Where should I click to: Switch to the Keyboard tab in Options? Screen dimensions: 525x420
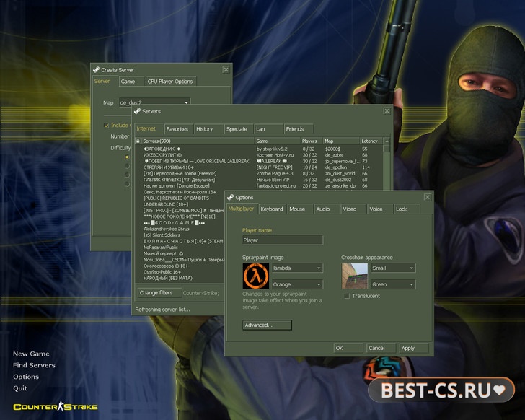click(272, 209)
